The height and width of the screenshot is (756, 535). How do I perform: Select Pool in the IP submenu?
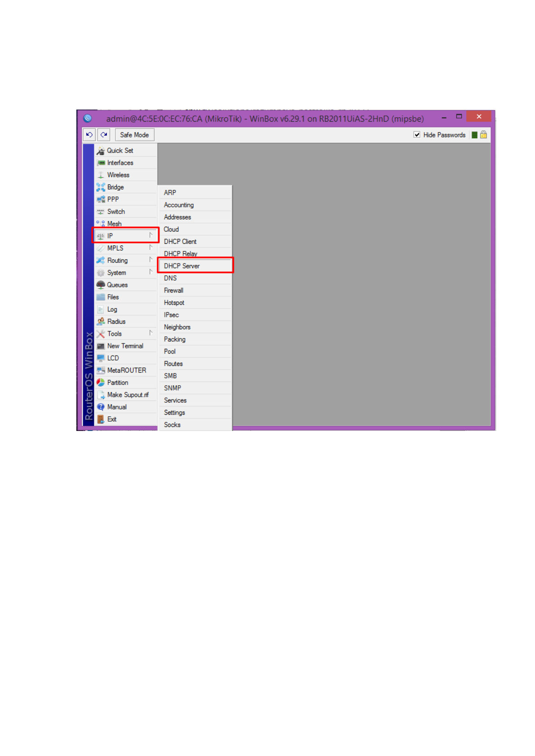[195, 352]
